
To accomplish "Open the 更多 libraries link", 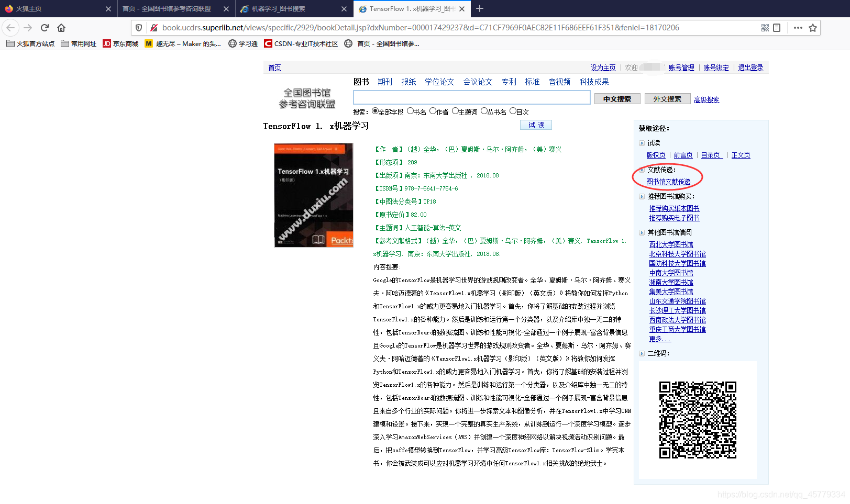I will (660, 339).
